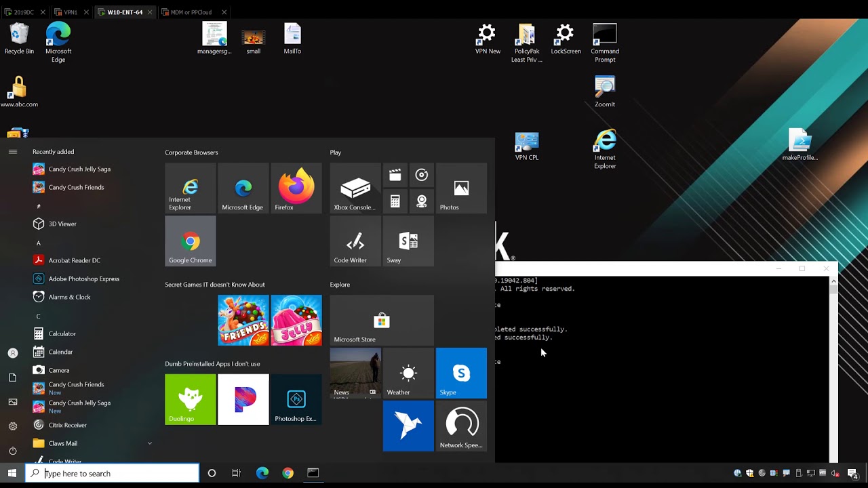868x488 pixels.
Task: Open the VPN New desktop shortcut
Action: 487,39
